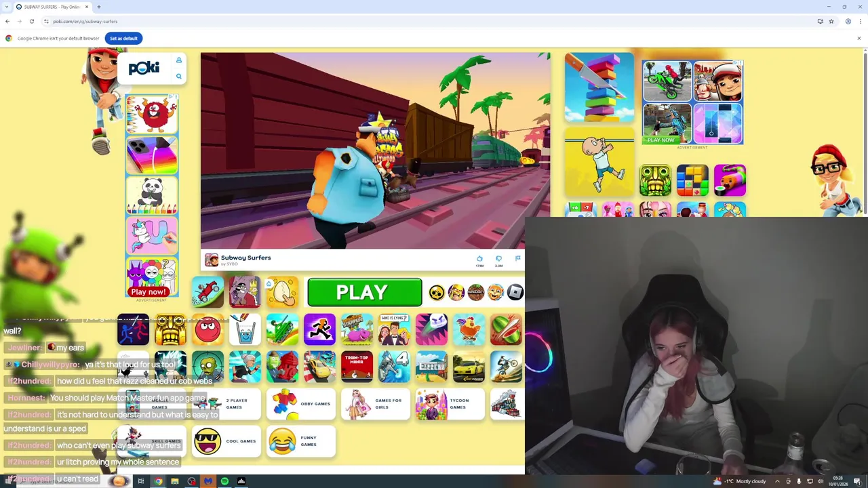This screenshot has height=488, width=868.
Task: Open the zombie sniper target game
Action: [208, 367]
